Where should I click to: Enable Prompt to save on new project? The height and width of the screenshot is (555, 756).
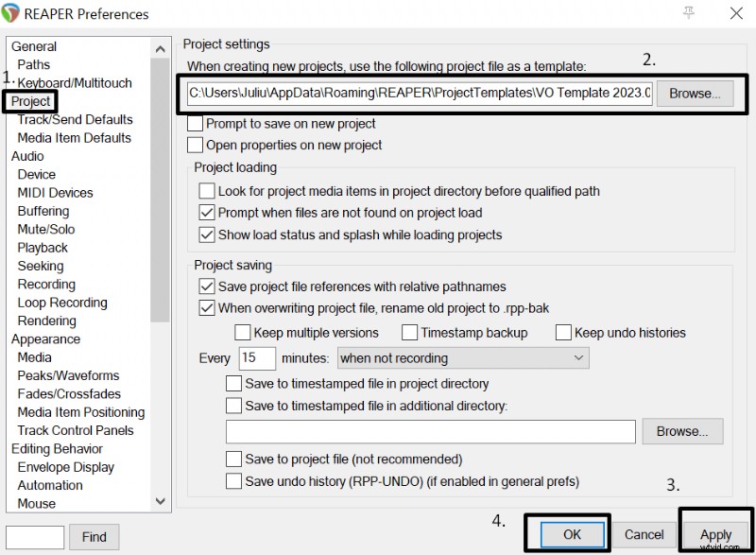point(198,124)
